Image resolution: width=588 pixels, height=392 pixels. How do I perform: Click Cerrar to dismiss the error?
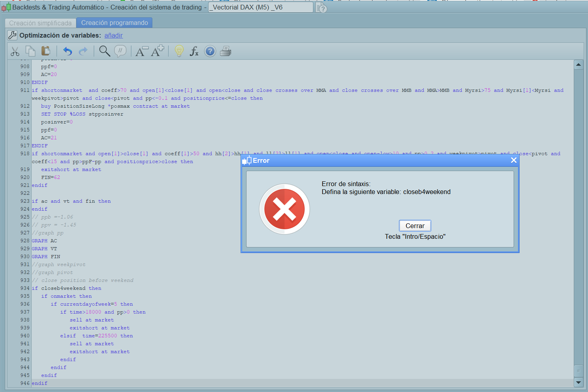tap(415, 226)
